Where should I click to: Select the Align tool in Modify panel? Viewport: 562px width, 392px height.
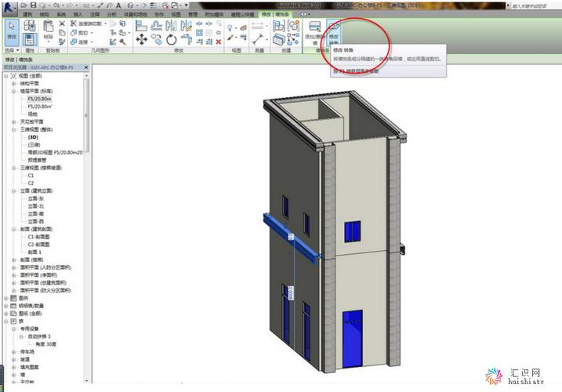(x=141, y=26)
